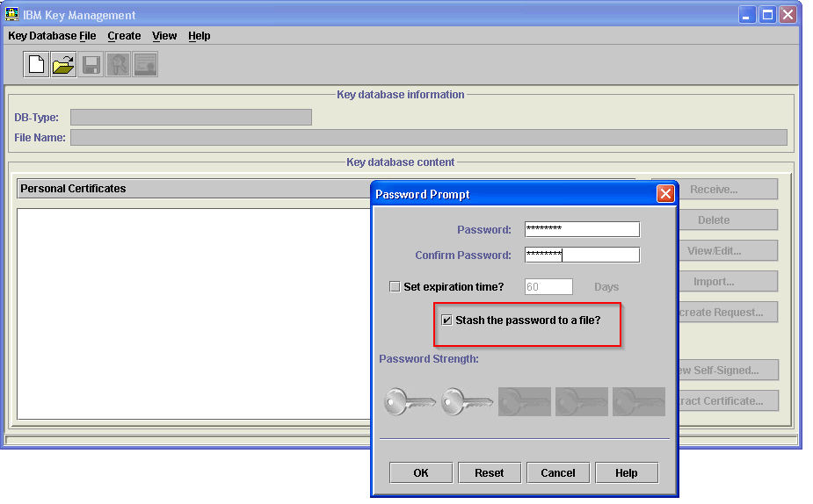Minimize the IBM Key Management window

coord(746,15)
